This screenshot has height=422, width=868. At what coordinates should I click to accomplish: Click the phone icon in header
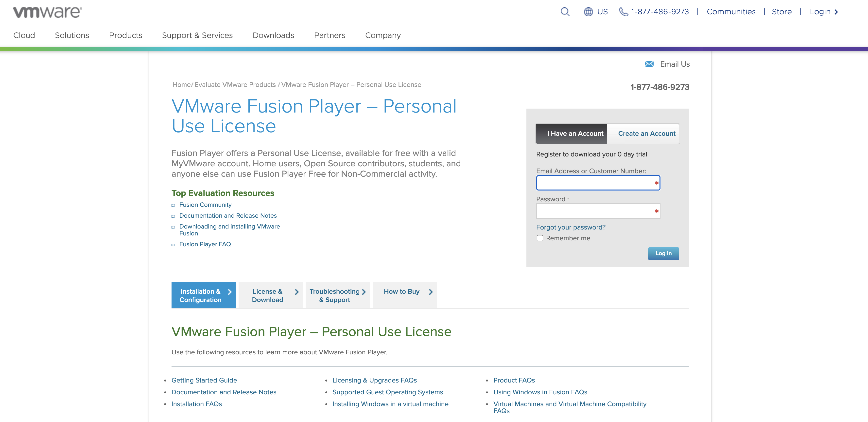coord(623,12)
